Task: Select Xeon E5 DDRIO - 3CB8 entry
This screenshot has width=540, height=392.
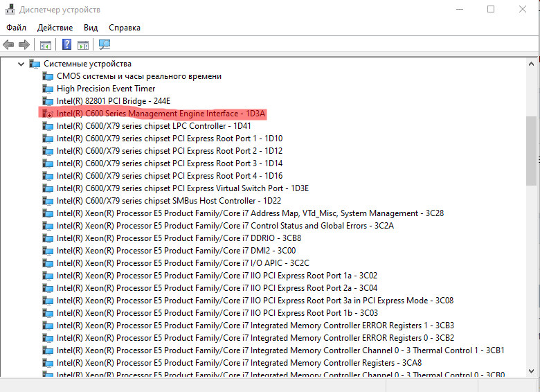Action: point(179,238)
